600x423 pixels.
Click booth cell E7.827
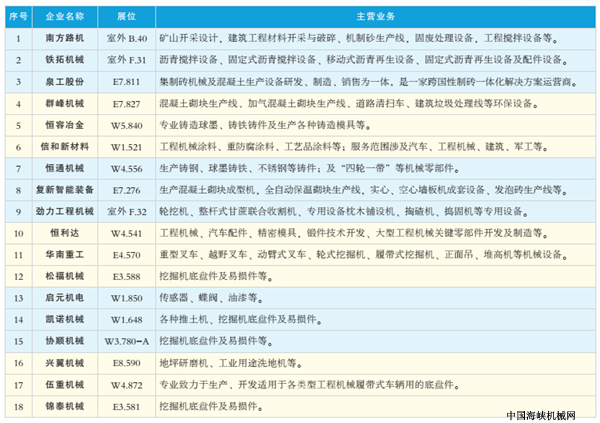click(127, 104)
